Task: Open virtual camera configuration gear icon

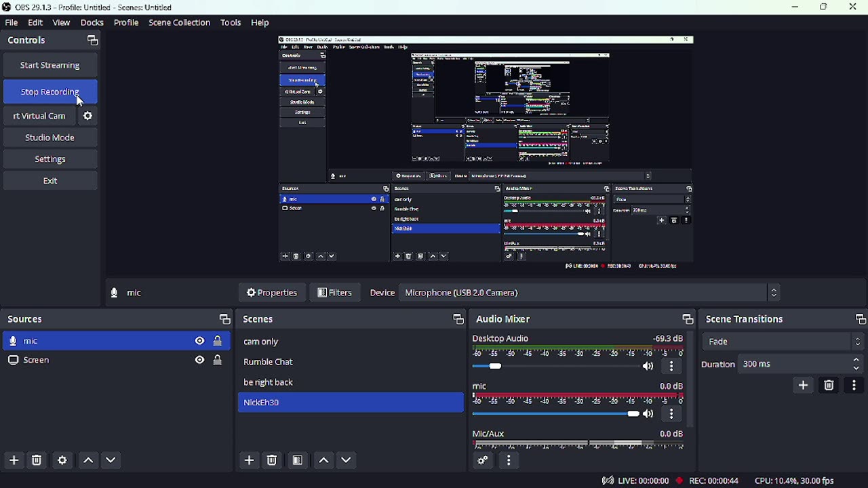Action: pyautogui.click(x=88, y=117)
